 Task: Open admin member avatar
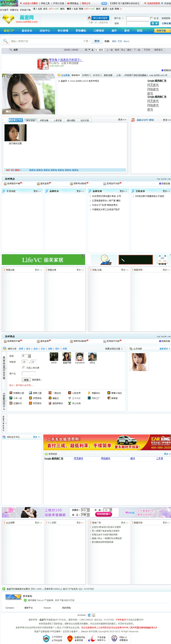(54, 356)
